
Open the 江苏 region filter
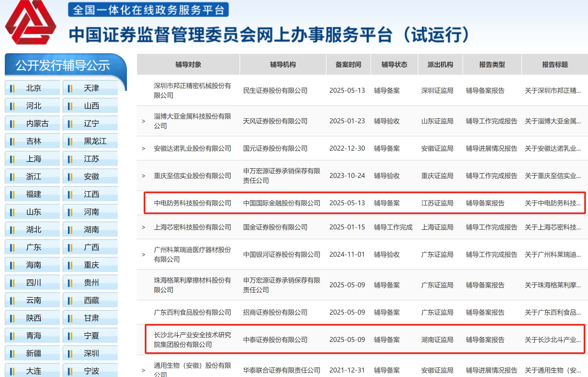coord(90,159)
